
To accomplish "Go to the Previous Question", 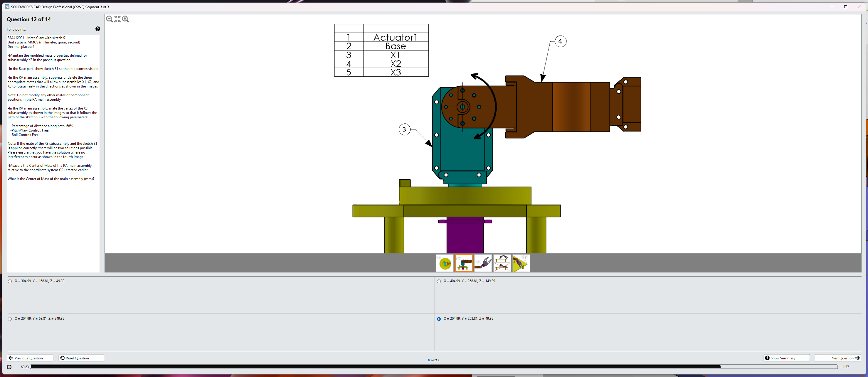I will click(x=30, y=358).
